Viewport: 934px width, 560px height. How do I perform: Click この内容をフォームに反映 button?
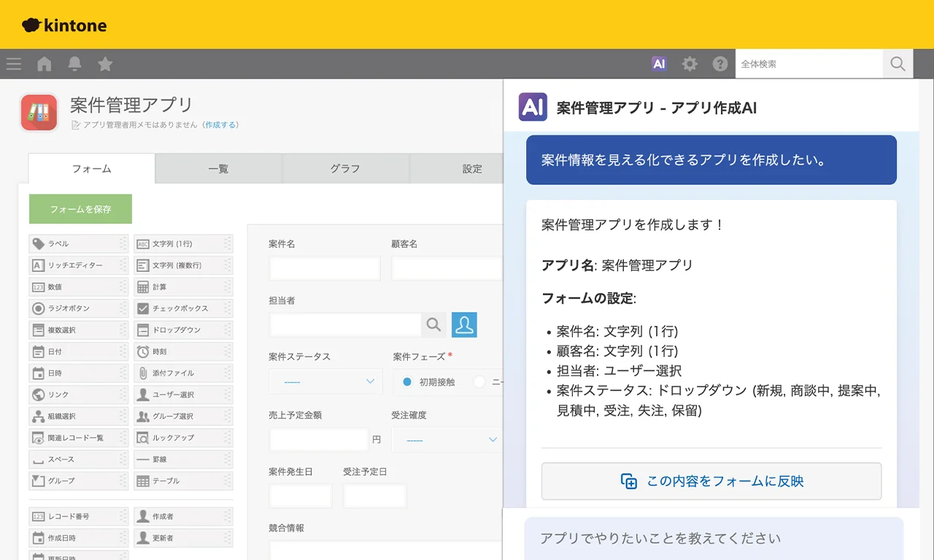pos(711,481)
